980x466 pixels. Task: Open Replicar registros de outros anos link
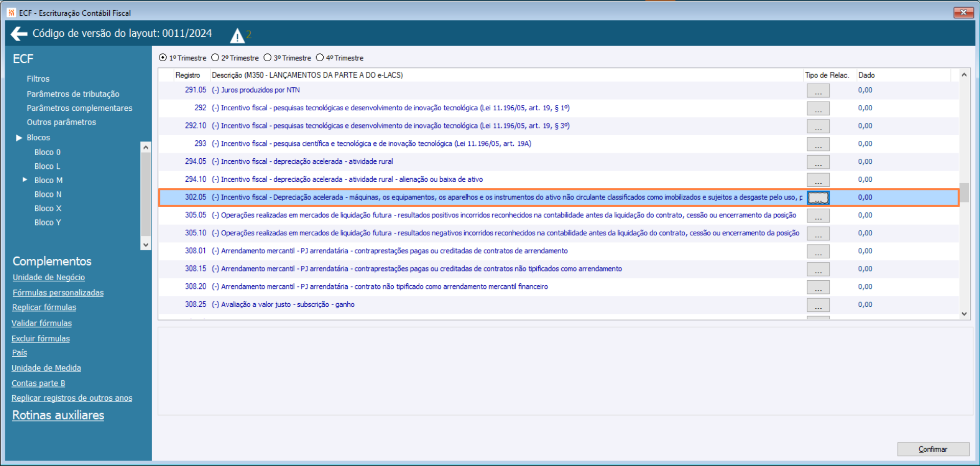(72, 398)
